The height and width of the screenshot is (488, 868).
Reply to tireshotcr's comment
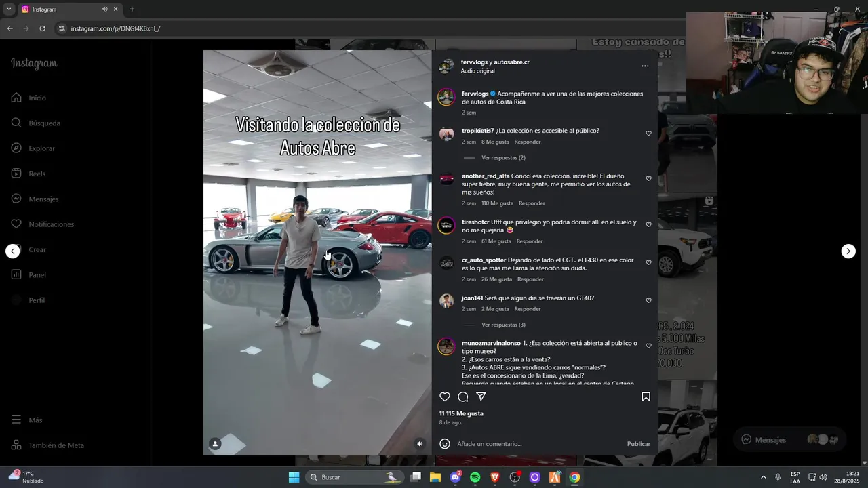[x=530, y=241]
